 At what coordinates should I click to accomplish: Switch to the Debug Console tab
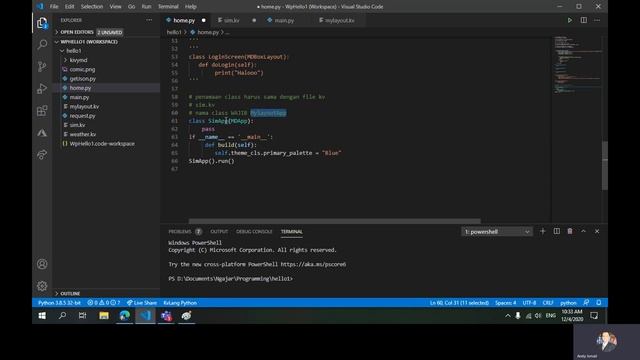(254, 231)
